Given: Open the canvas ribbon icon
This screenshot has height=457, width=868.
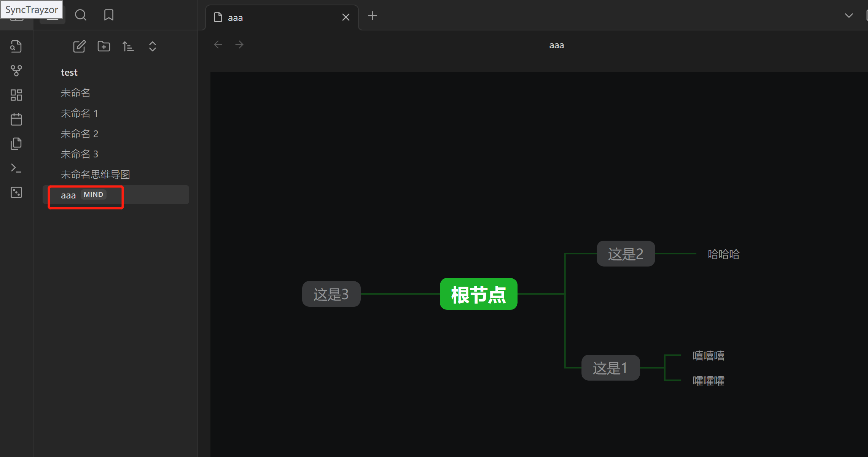Looking at the screenshot, I should tap(16, 95).
